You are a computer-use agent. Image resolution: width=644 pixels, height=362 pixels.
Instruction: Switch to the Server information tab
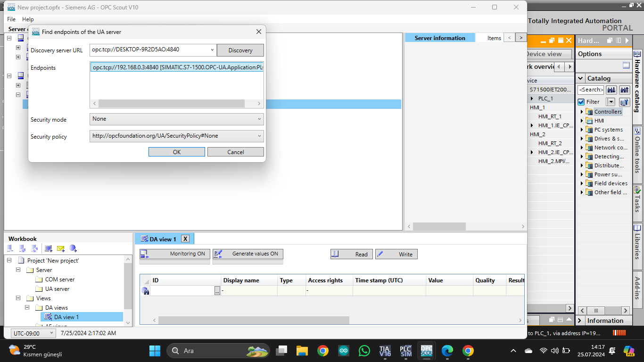pos(440,38)
